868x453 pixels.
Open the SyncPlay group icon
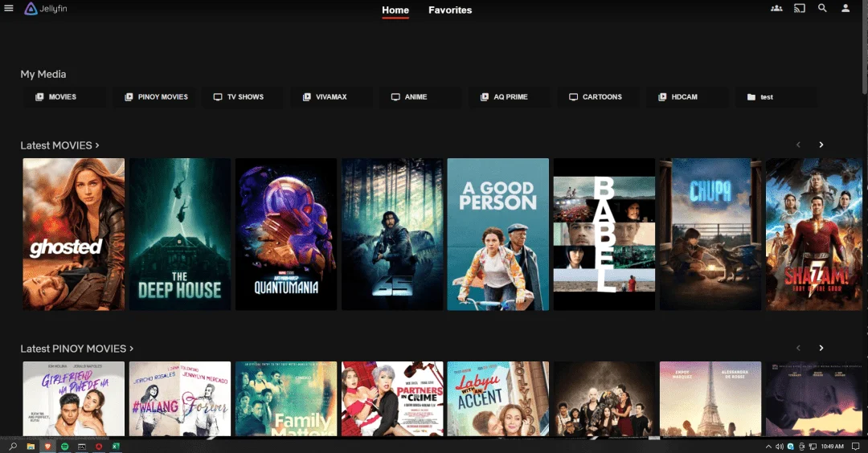pos(776,8)
